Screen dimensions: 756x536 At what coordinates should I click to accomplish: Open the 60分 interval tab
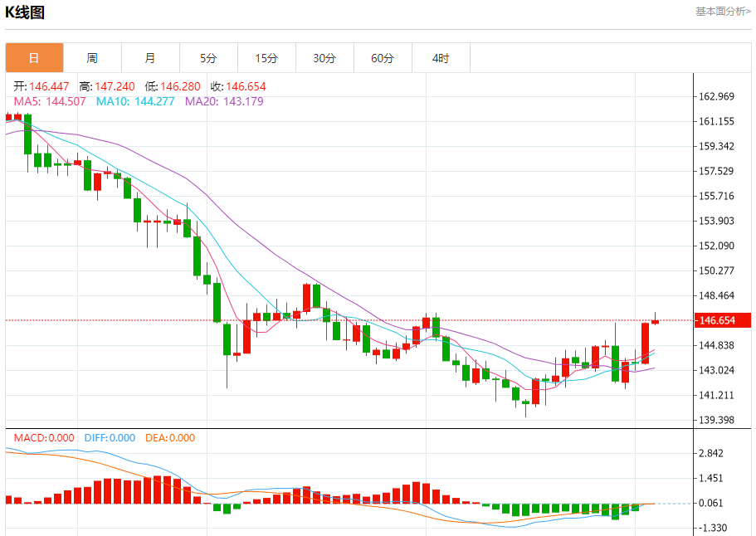click(383, 58)
